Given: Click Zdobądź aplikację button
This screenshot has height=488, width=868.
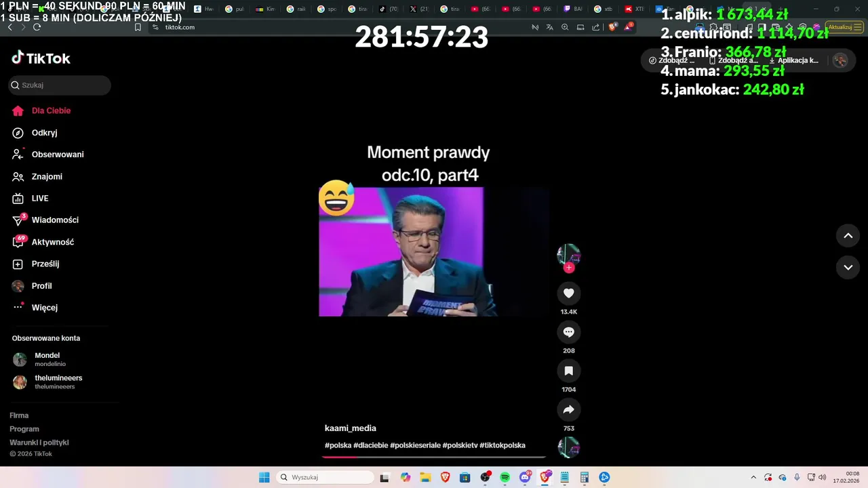Looking at the screenshot, I should [734, 60].
